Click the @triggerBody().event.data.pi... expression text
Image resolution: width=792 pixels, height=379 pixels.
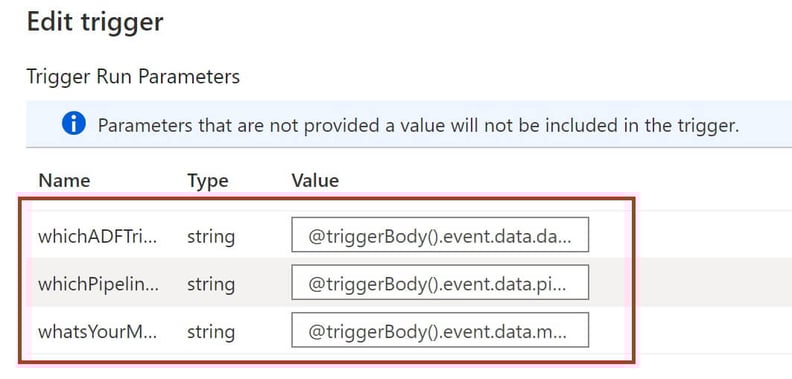(x=437, y=285)
